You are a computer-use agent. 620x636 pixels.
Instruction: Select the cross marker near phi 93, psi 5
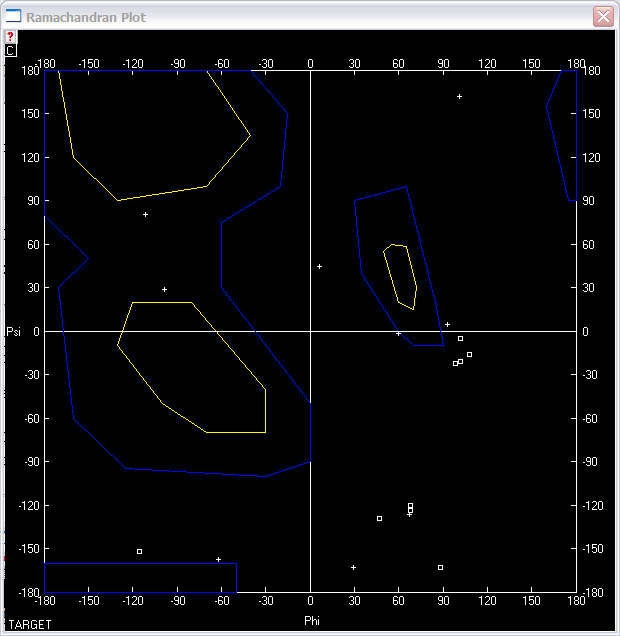coord(447,324)
